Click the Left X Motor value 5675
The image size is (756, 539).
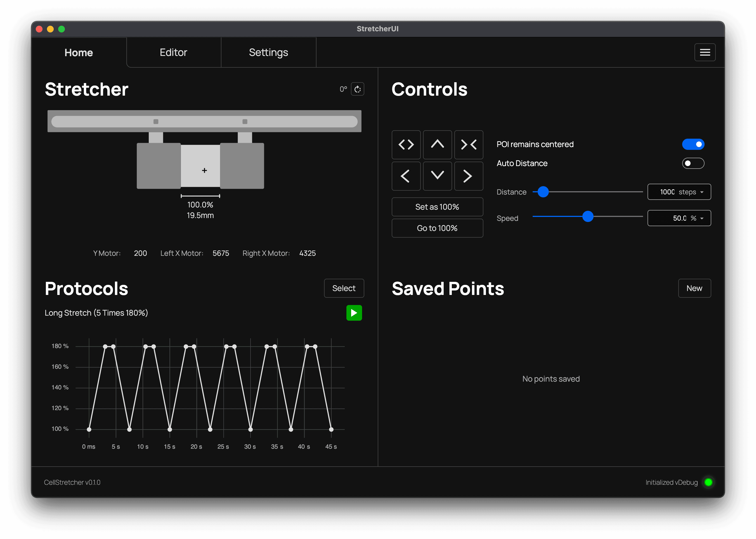click(221, 253)
